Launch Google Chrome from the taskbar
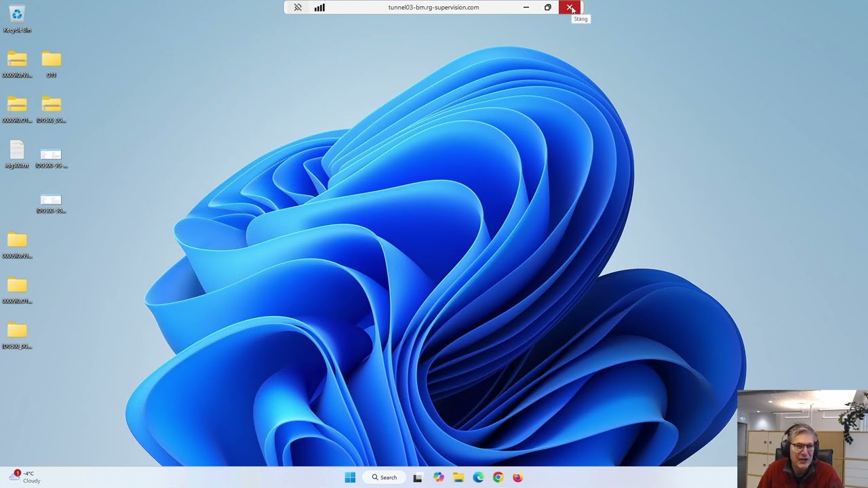This screenshot has width=868, height=488. coord(498,477)
